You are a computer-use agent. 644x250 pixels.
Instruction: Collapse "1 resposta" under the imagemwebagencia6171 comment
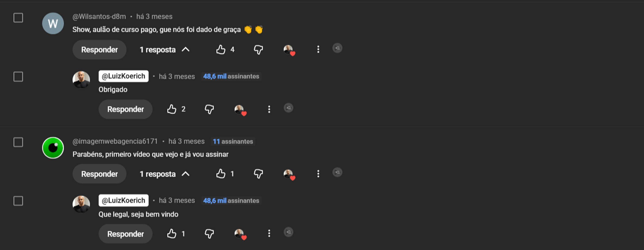[165, 174]
